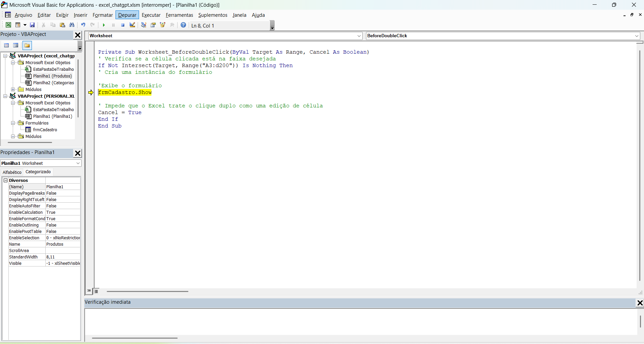Click Procedure View button below code
644x344 pixels.
89,291
